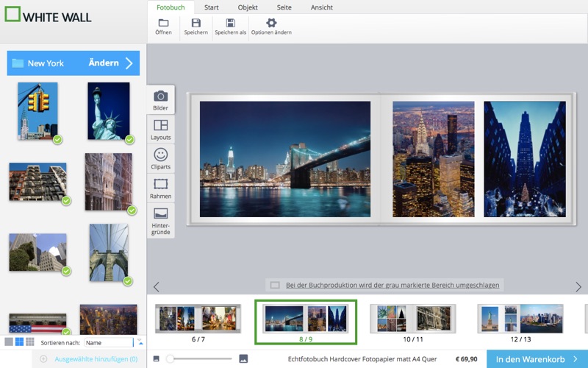
Task: Select the traffic light photo thumbnail
Action: (37, 111)
